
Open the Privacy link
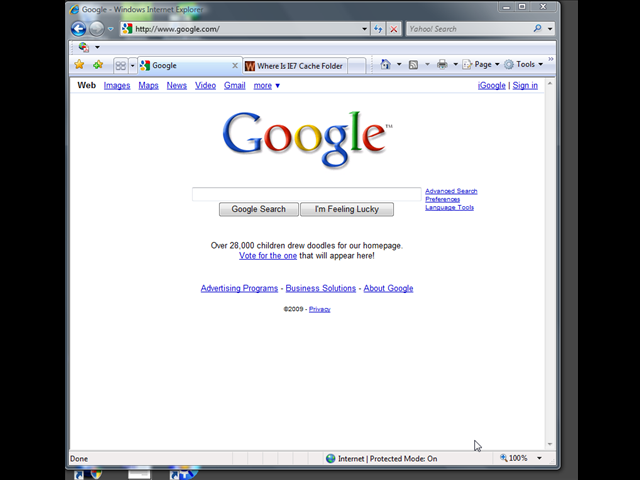coord(320,309)
